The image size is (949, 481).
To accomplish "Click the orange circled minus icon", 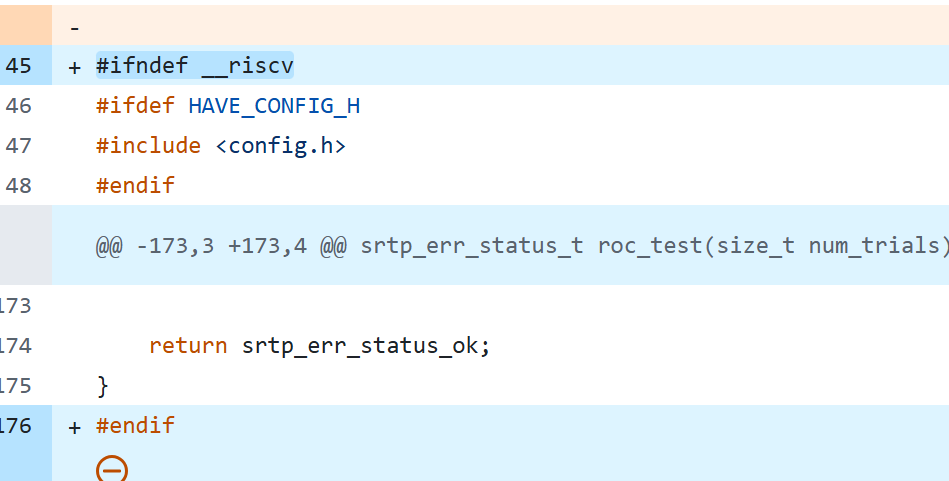I will [112, 468].
